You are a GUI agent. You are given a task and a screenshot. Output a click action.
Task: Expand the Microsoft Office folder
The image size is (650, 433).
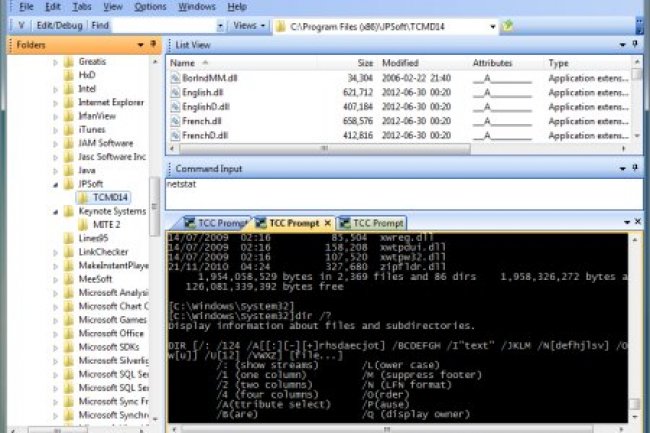55,334
